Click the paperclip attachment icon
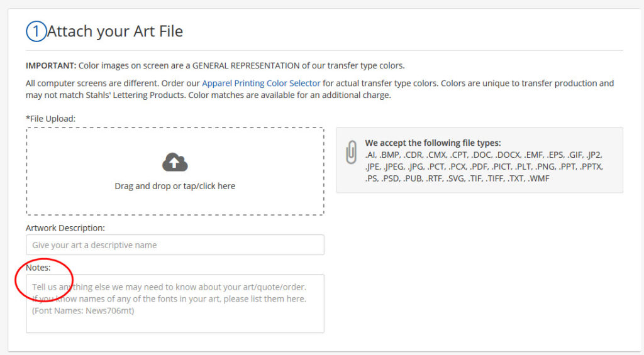Viewport: 644px width, 355px height. pos(351,153)
